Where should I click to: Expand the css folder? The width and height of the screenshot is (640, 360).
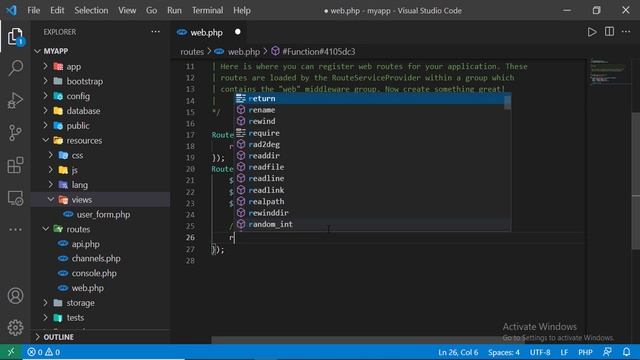click(100, 155)
